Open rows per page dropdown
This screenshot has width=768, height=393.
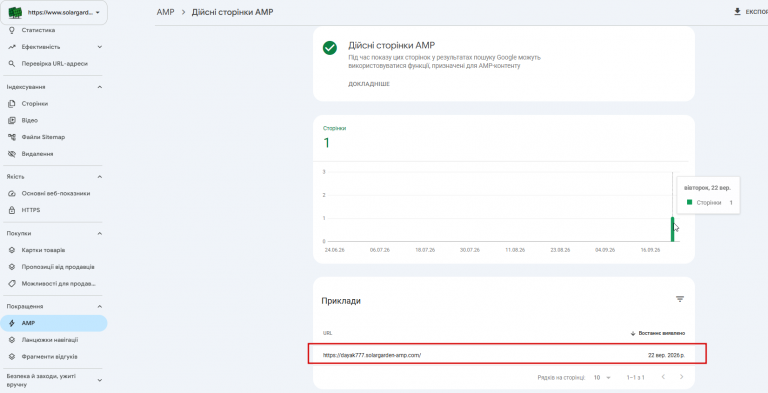coord(602,378)
